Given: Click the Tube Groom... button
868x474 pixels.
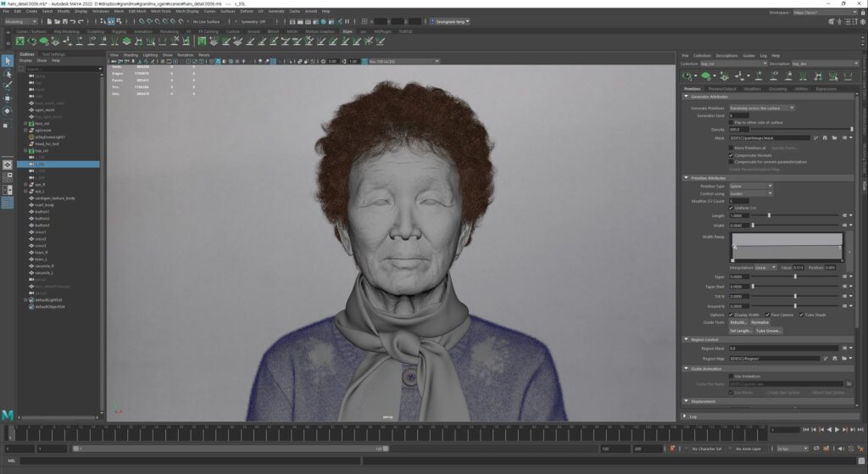Looking at the screenshot, I should (x=768, y=331).
